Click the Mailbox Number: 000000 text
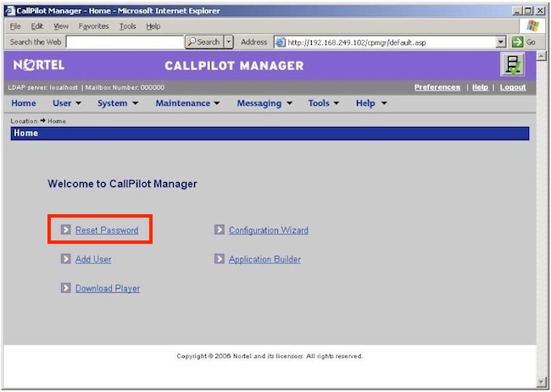Image resolution: width=551 pixels, height=392 pixels. pyautogui.click(x=125, y=87)
